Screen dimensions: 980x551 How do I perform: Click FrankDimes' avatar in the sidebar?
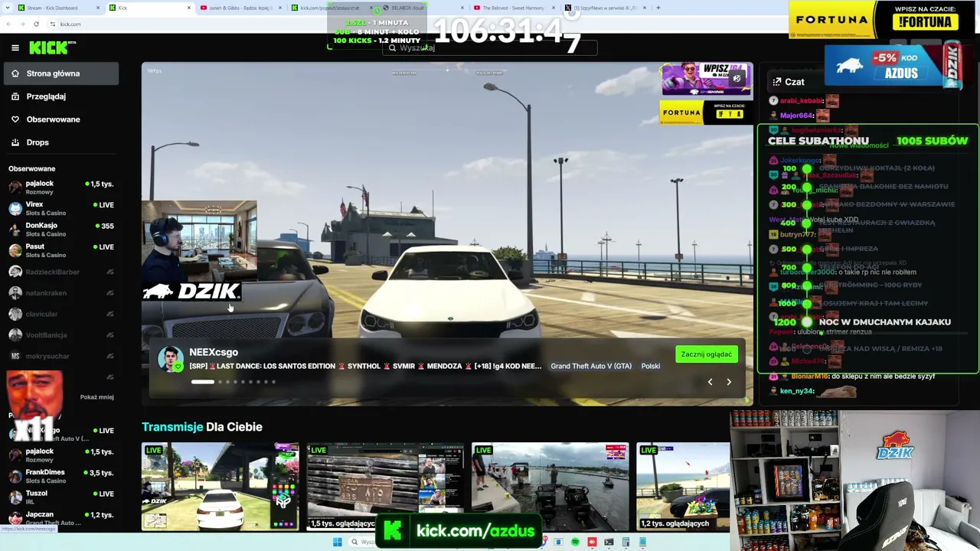tap(15, 476)
